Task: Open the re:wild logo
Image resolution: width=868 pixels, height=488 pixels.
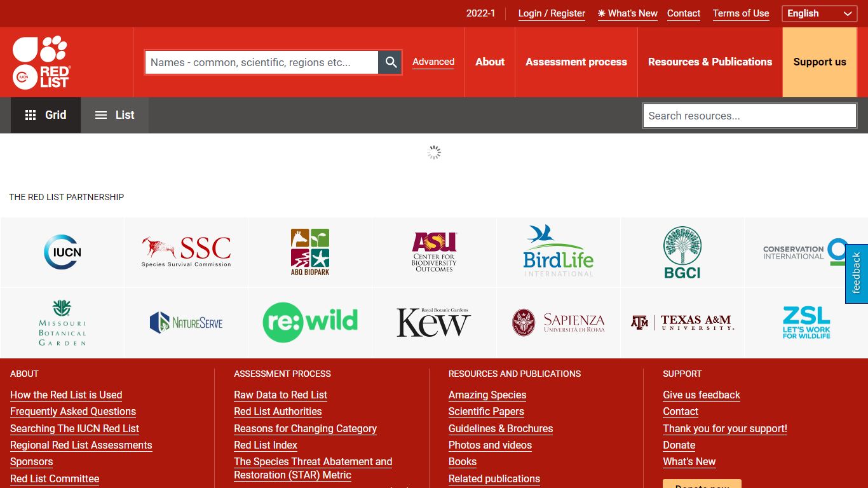Action: 310,323
